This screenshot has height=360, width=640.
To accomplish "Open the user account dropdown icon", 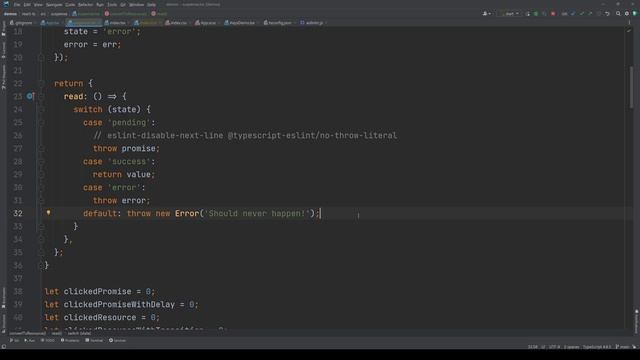I will coord(487,13).
